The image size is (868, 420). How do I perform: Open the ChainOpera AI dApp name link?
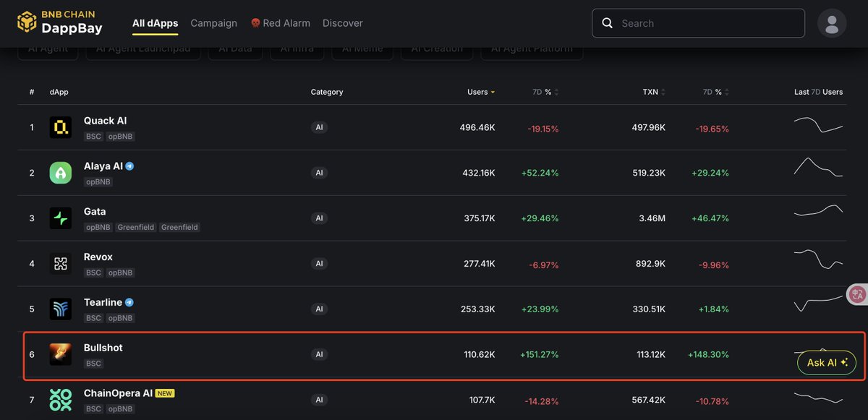[118, 393]
